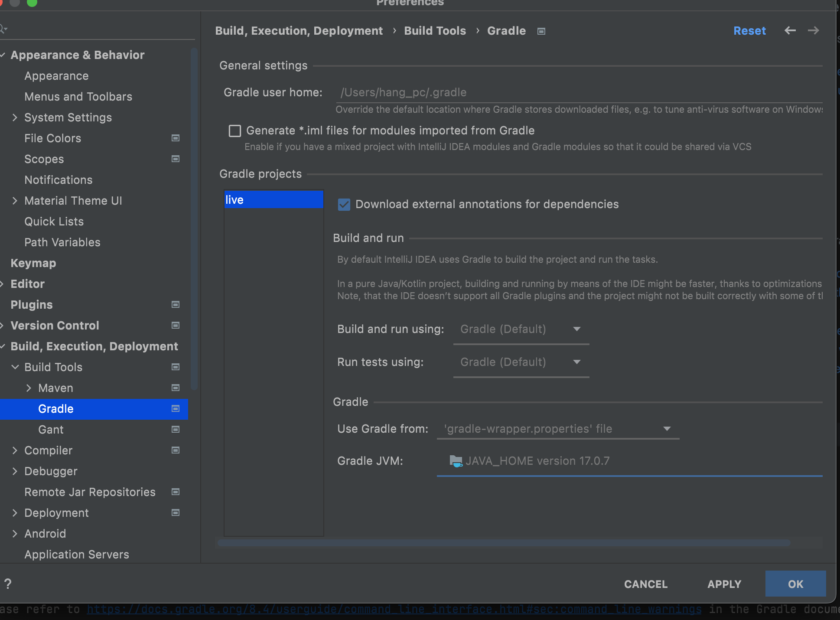Uncheck Download external annotations for dependencies
This screenshot has width=840, height=620.
tap(344, 204)
